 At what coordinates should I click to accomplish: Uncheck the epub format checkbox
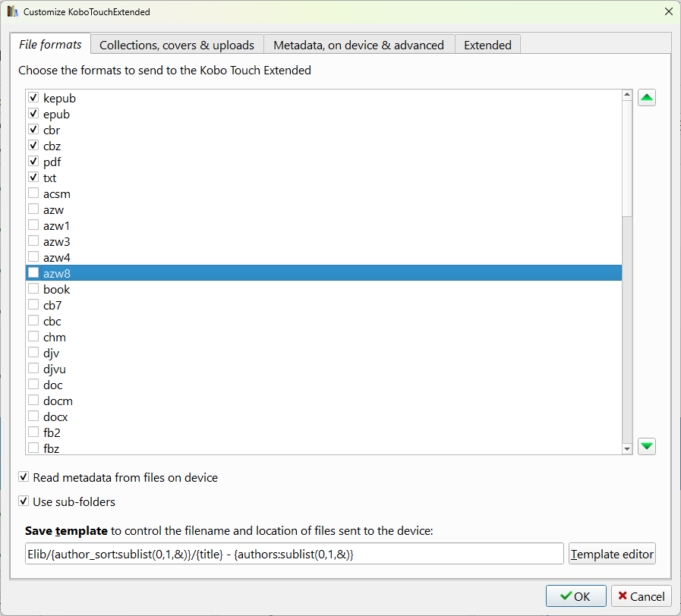(33, 113)
